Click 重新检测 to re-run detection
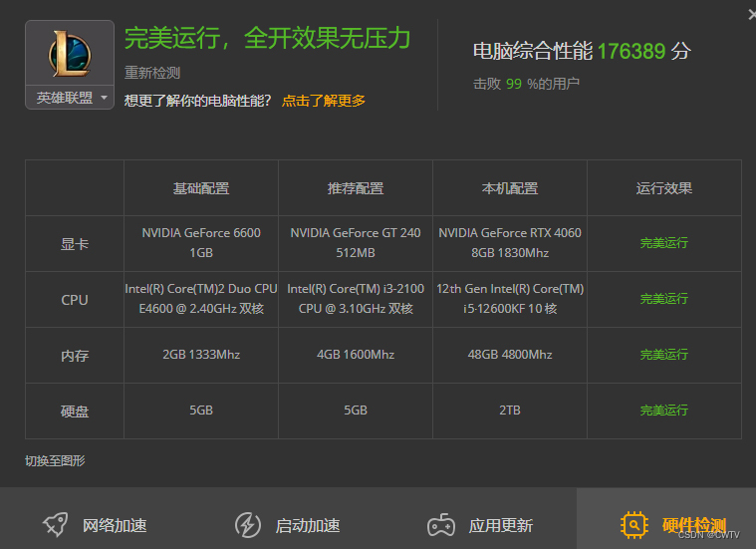Screen dimensions: 756x549 (152, 73)
